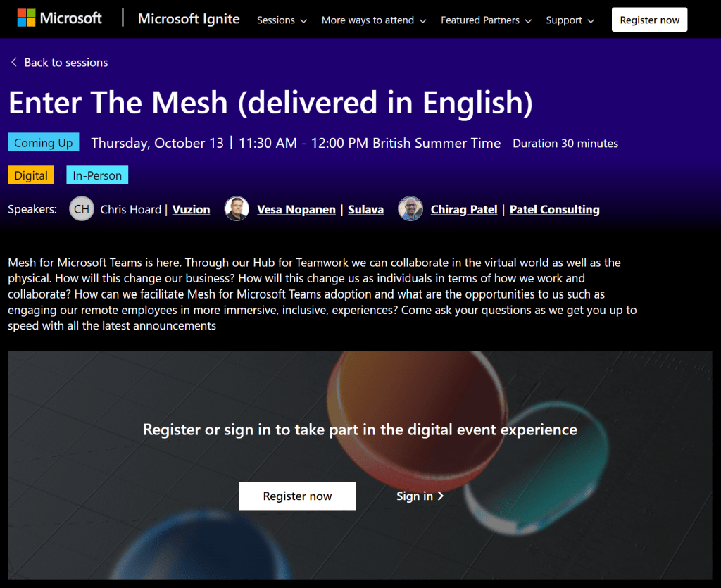The width and height of the screenshot is (721, 588).
Task: Click the chevron next to Sign in
Action: 441,496
